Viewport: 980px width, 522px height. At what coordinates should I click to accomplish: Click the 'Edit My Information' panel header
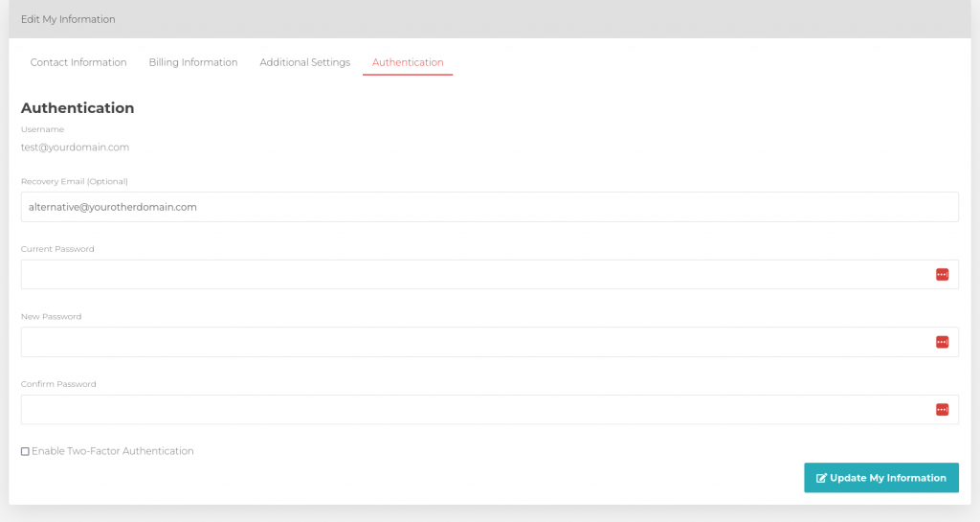68,19
